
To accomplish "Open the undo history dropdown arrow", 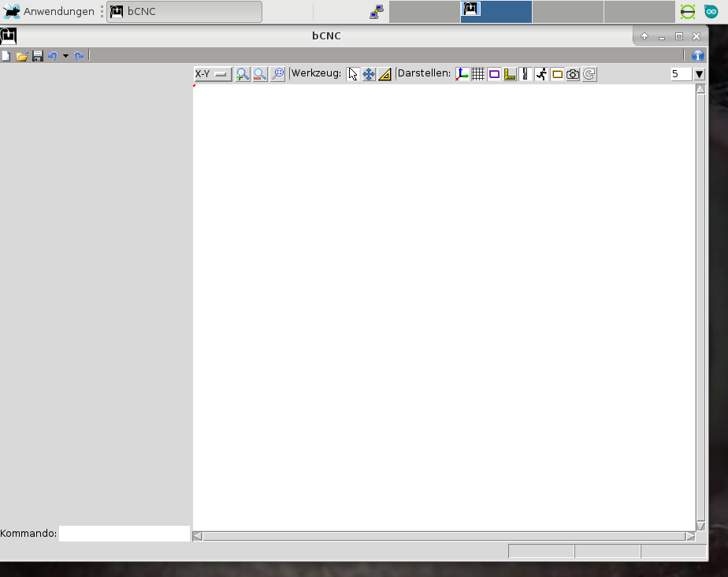I will (65, 56).
